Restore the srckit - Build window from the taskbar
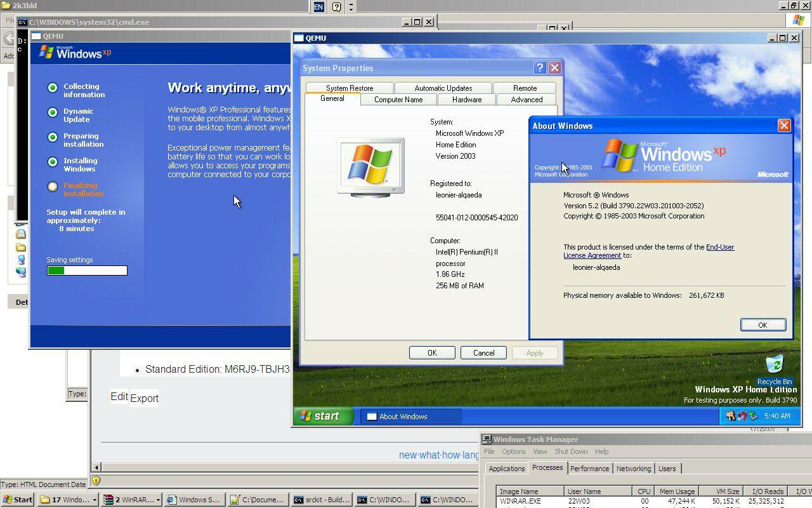The width and height of the screenshot is (812, 508). pyautogui.click(x=321, y=500)
